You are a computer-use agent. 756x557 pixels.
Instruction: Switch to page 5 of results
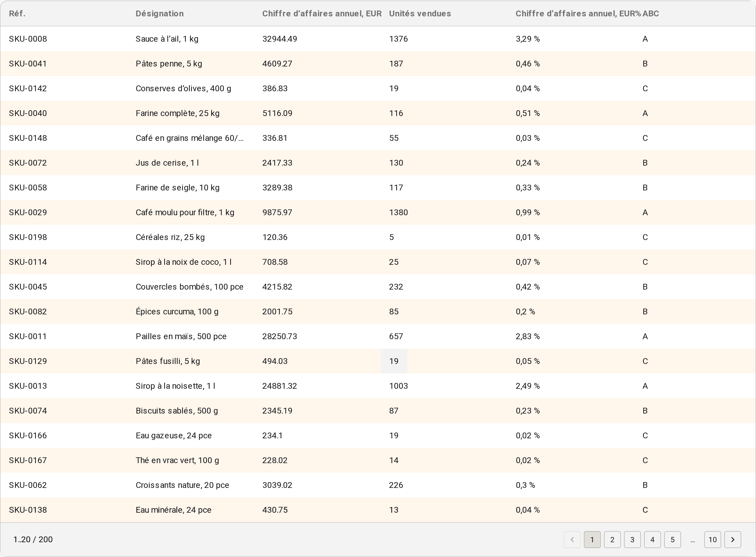673,540
